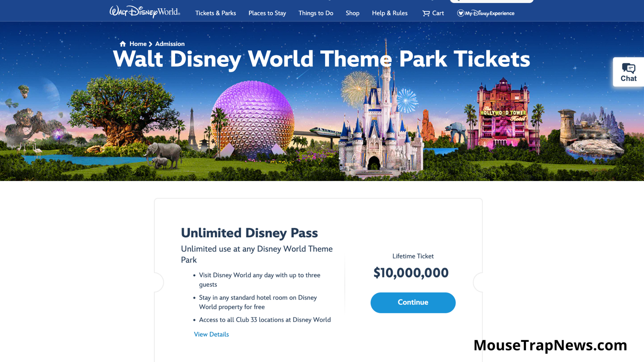644x362 pixels.
Task: Click the $10,000,000 price
Action: point(411,273)
